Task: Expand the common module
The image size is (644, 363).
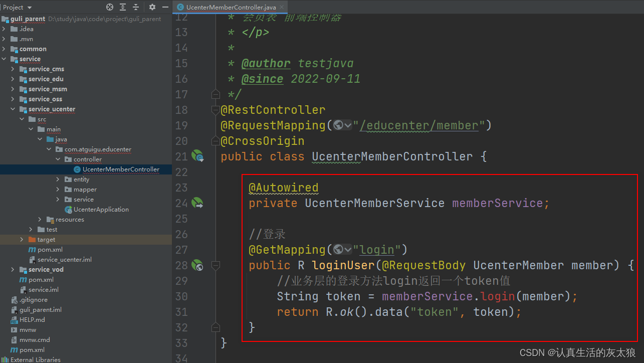Action: point(4,49)
